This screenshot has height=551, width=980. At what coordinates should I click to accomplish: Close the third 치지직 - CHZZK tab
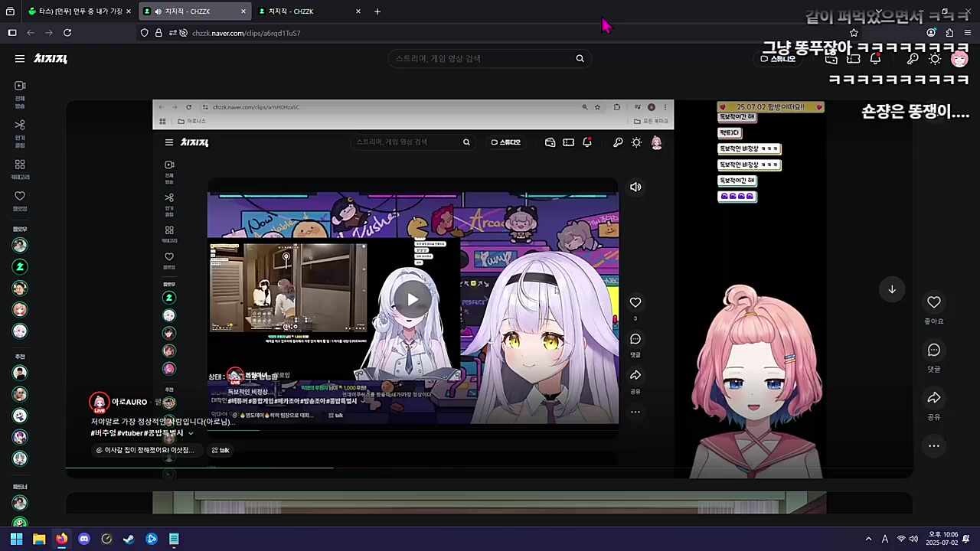coord(358,11)
